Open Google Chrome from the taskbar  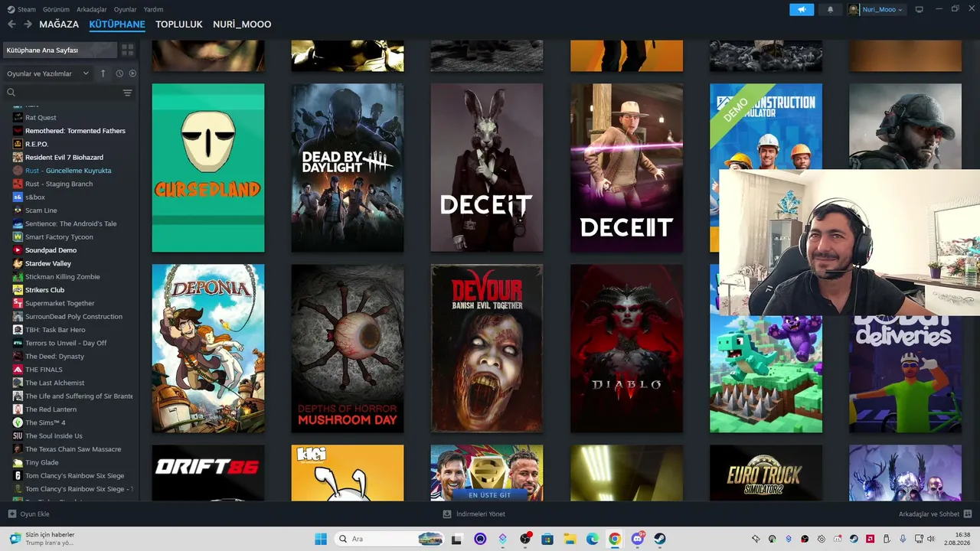coord(615,539)
